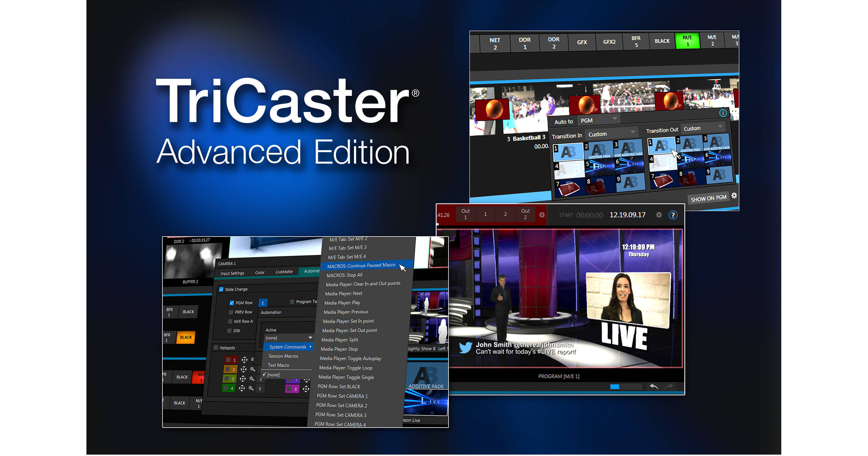Viewport: 868px width, 456px height.
Task: Select the NET 2 switcher button
Action: pyautogui.click(x=495, y=44)
